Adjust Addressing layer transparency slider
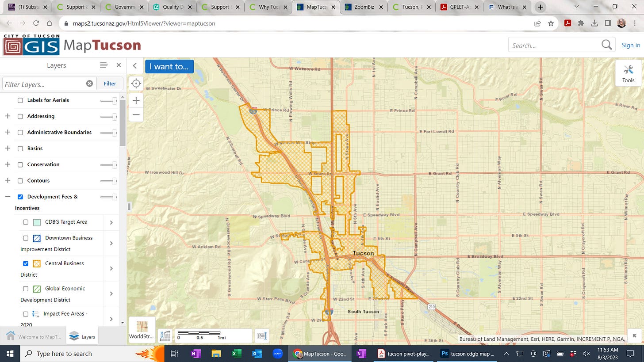644x362 pixels. 108,117
